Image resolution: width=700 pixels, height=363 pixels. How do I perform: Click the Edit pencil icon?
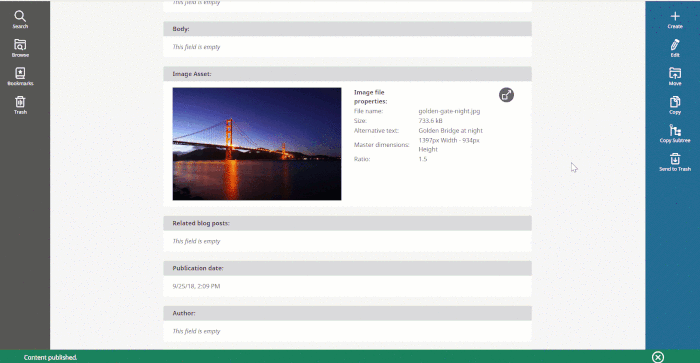click(x=675, y=48)
